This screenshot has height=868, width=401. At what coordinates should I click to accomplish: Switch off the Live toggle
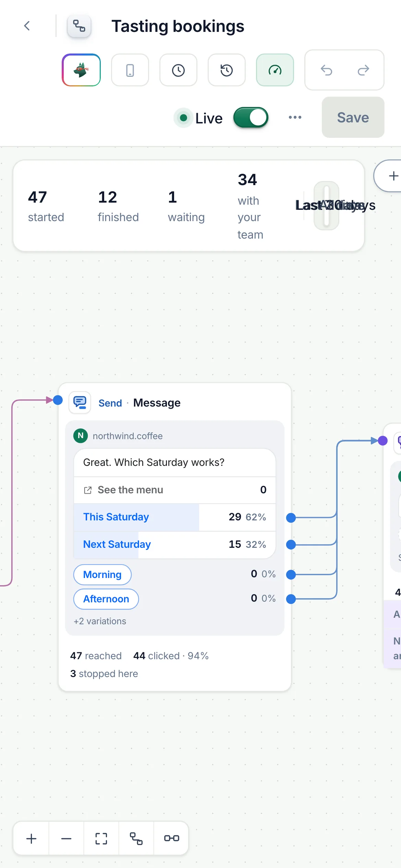click(251, 118)
